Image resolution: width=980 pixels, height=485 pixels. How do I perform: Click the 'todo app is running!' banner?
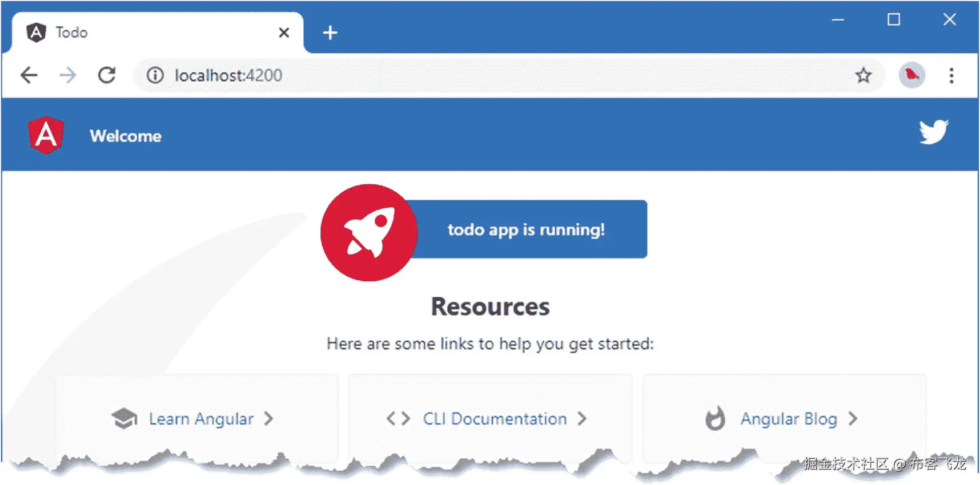coord(526,229)
